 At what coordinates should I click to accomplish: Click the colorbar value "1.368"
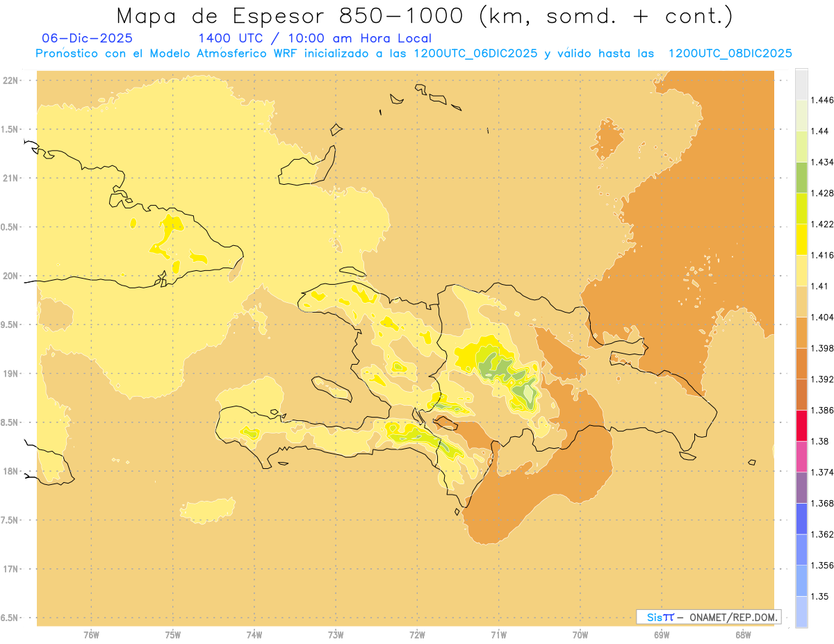(821, 503)
